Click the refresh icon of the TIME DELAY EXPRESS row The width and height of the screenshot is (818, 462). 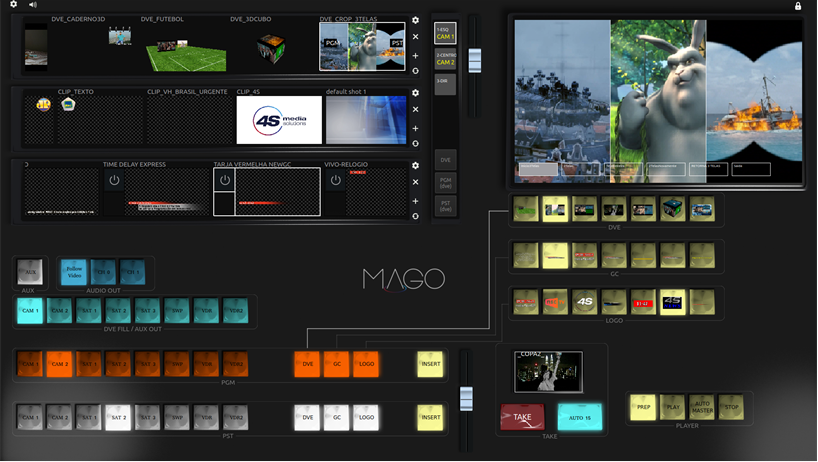(x=415, y=216)
